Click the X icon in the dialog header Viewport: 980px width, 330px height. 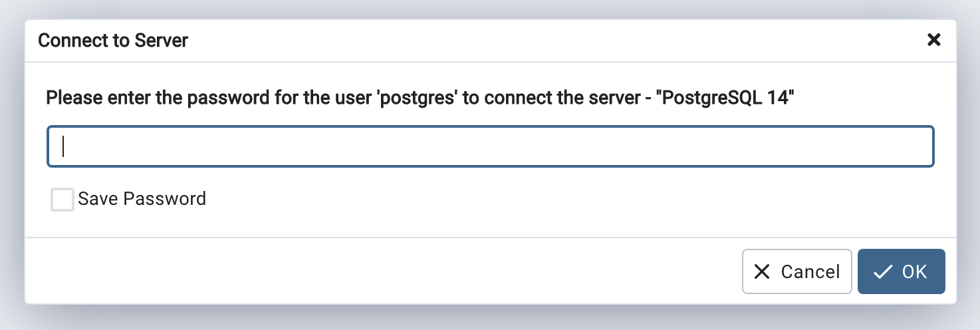tap(933, 41)
